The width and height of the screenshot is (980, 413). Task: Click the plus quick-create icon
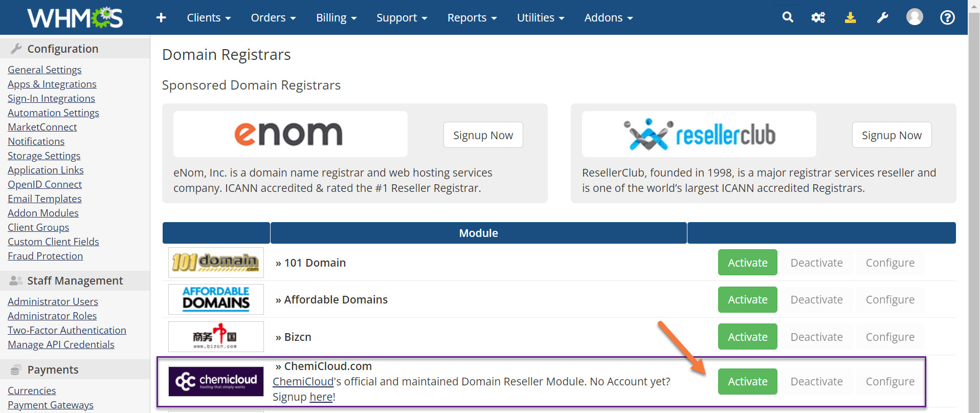click(161, 17)
